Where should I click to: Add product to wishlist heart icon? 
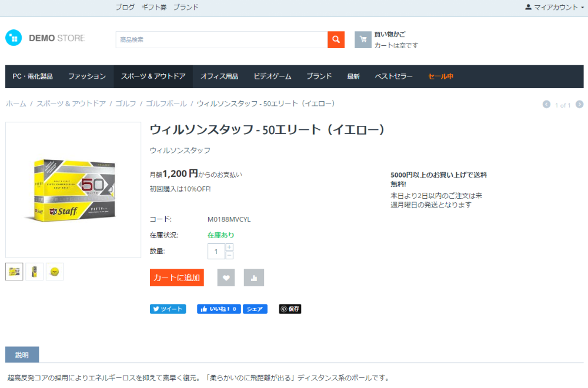[x=226, y=278]
